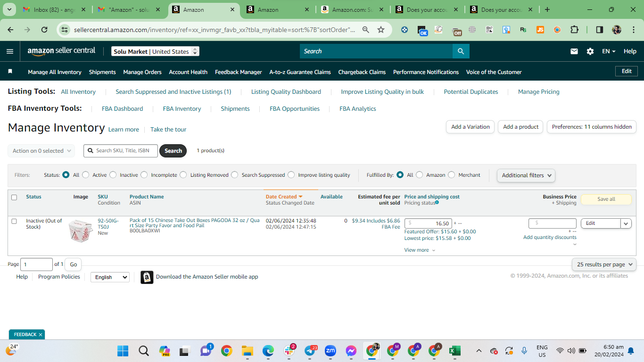This screenshot has width=644, height=362.
Task: Click the product thumbnail image
Action: pyautogui.click(x=81, y=231)
